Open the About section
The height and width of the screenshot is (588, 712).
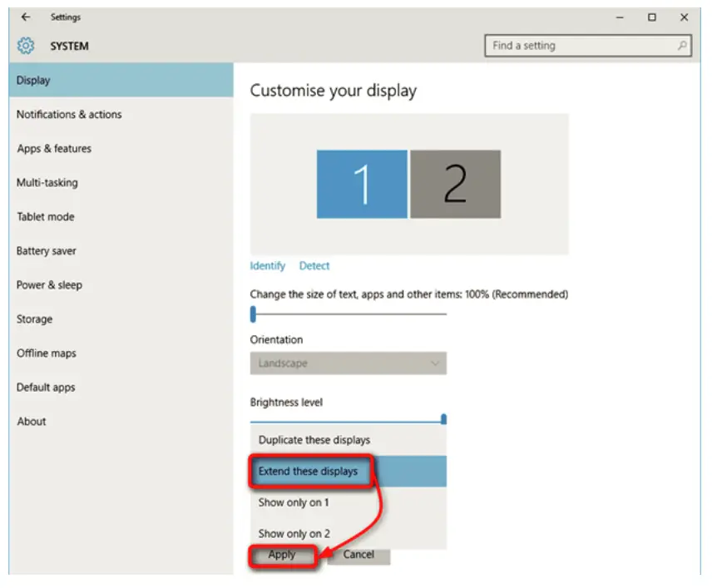pos(32,421)
